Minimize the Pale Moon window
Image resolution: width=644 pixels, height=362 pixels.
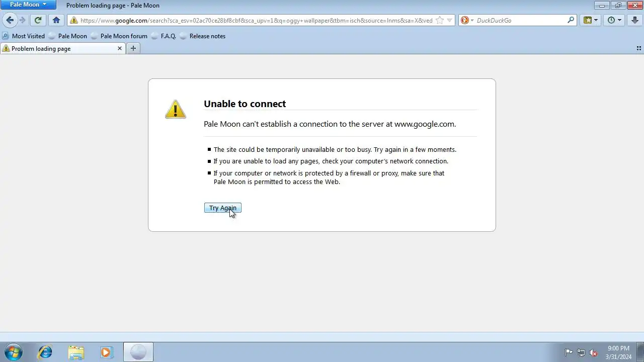click(x=601, y=5)
